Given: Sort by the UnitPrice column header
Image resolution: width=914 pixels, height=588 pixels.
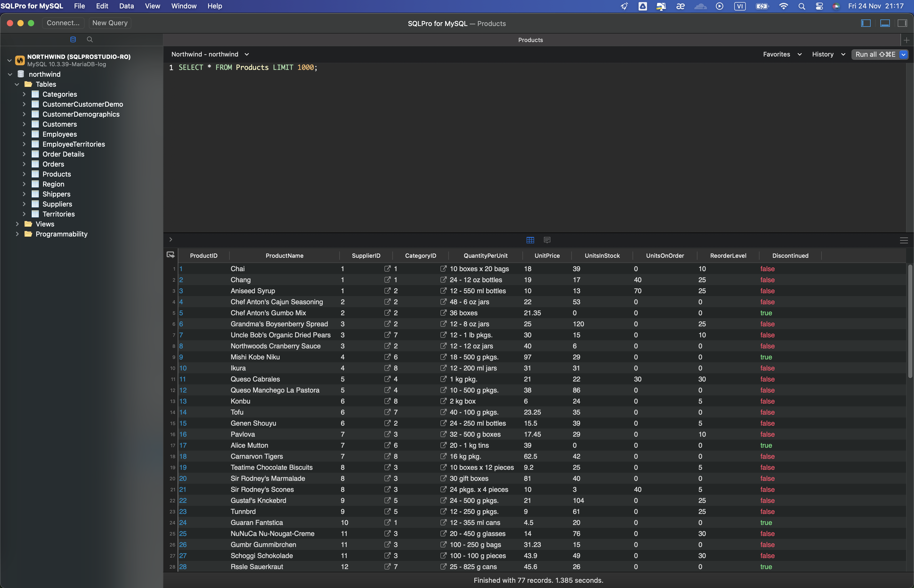Looking at the screenshot, I should point(547,255).
